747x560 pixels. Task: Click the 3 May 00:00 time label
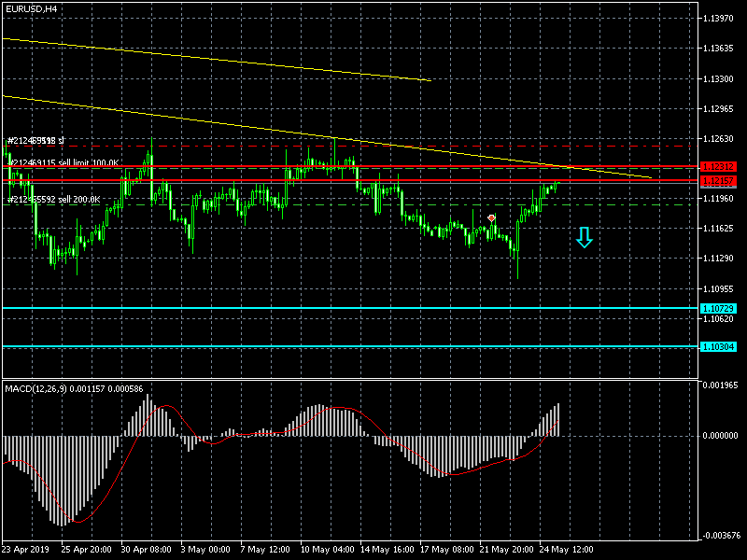point(205,550)
